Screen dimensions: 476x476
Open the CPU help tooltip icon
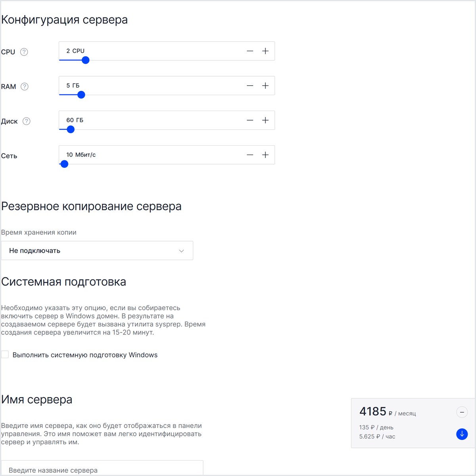pos(24,52)
